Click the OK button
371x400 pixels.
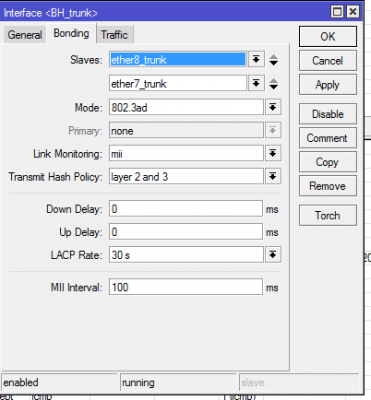pos(328,37)
